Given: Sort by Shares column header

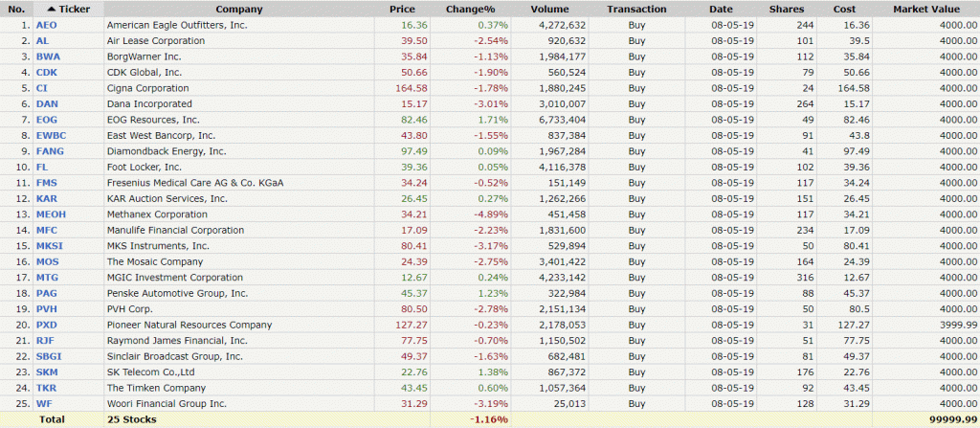Looking at the screenshot, I should point(787,10).
